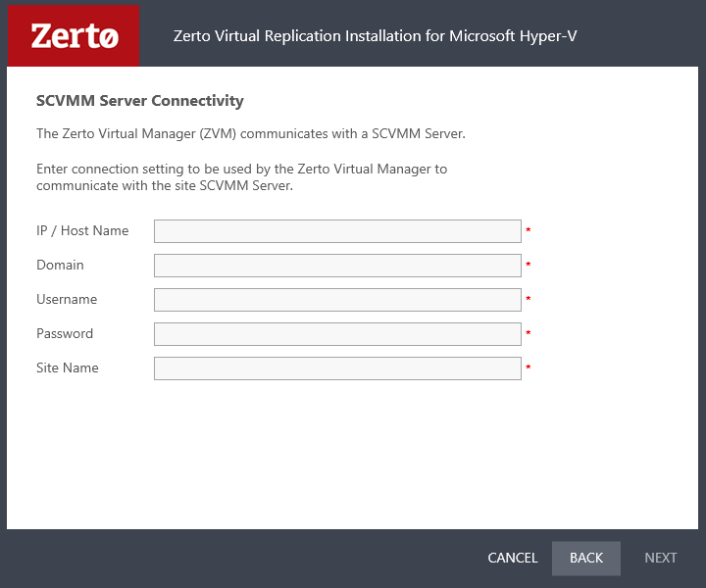This screenshot has width=706, height=588.
Task: Click the red asterisk beside IP / Host Name
Action: 529,230
